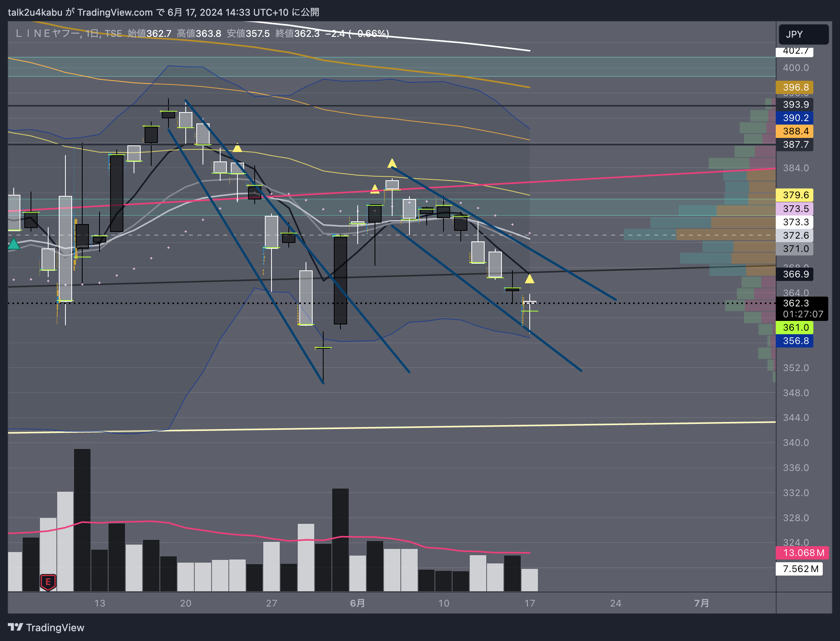Image resolution: width=840 pixels, height=641 pixels.
Task: Click the 356.8 blue price label
Action: click(x=795, y=341)
